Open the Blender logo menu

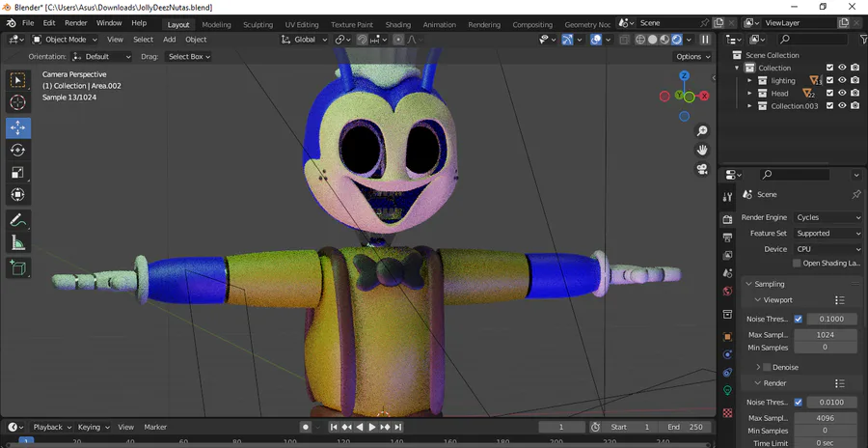pyautogui.click(x=11, y=23)
